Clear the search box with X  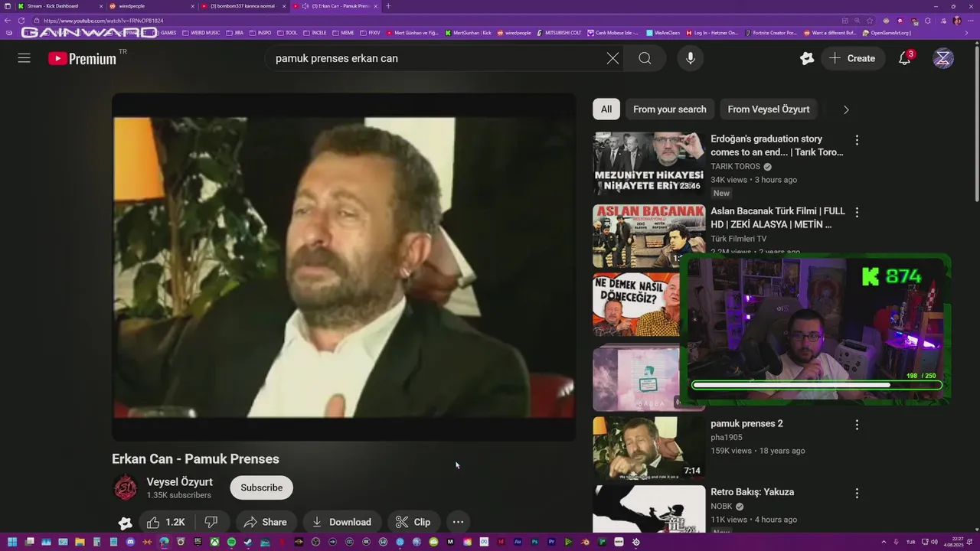point(612,58)
